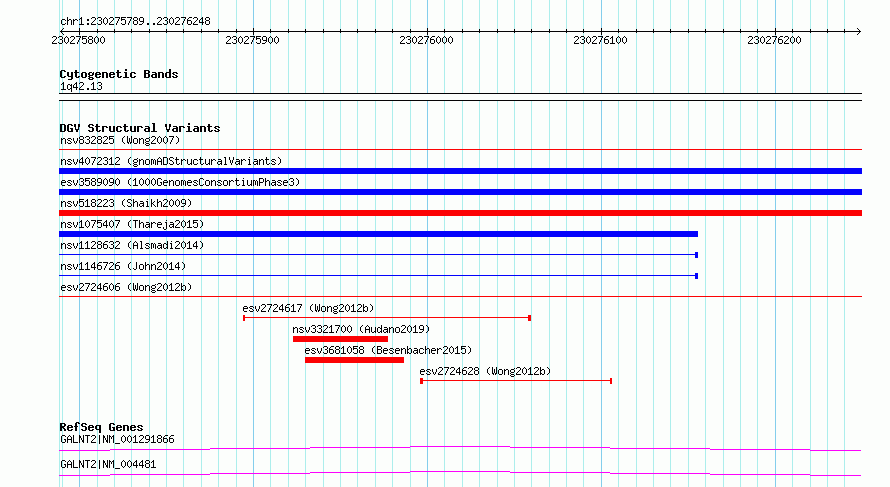Click the blue bar for esv3589090
The image size is (890, 487).
click(460, 192)
